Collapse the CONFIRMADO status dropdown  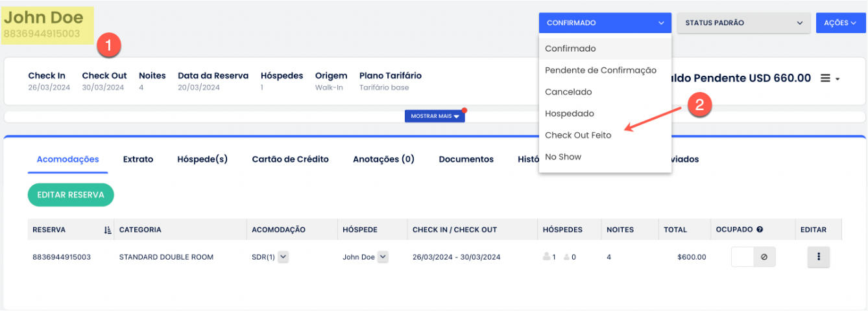pos(605,23)
